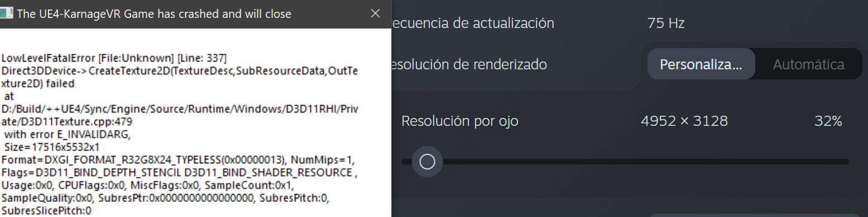
Task: Click the 75 Hz refresh rate value
Action: click(x=665, y=23)
